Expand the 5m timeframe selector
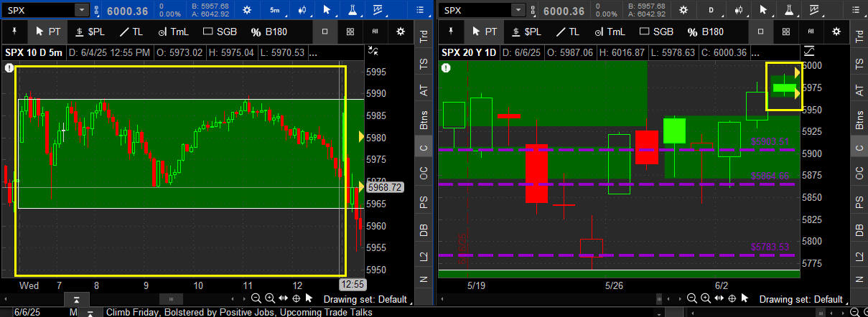 click(275, 10)
